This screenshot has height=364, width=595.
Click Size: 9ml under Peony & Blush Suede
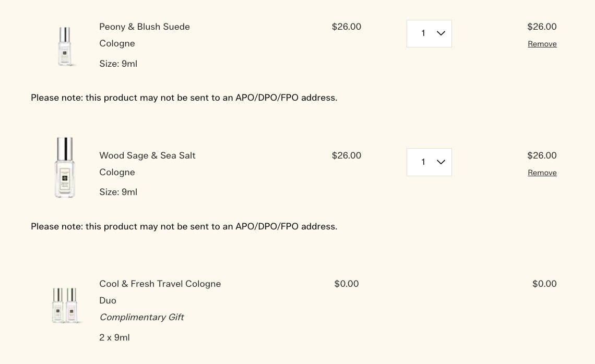[118, 64]
